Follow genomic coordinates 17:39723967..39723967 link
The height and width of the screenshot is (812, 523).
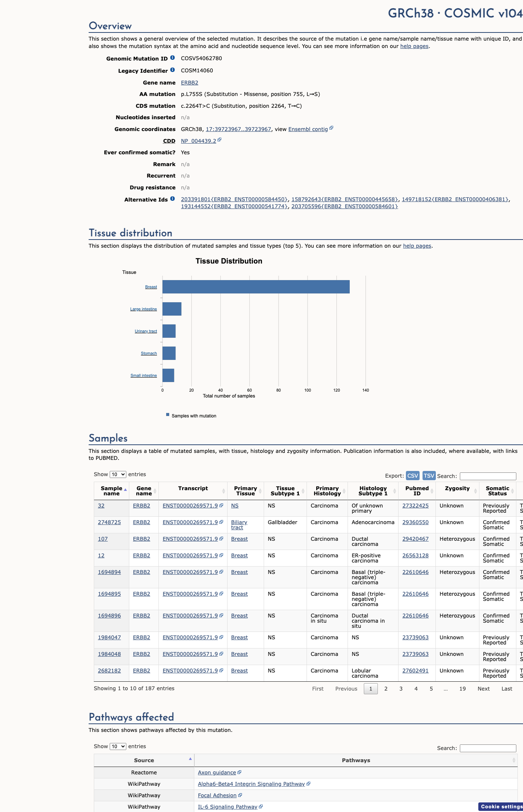[x=239, y=129]
